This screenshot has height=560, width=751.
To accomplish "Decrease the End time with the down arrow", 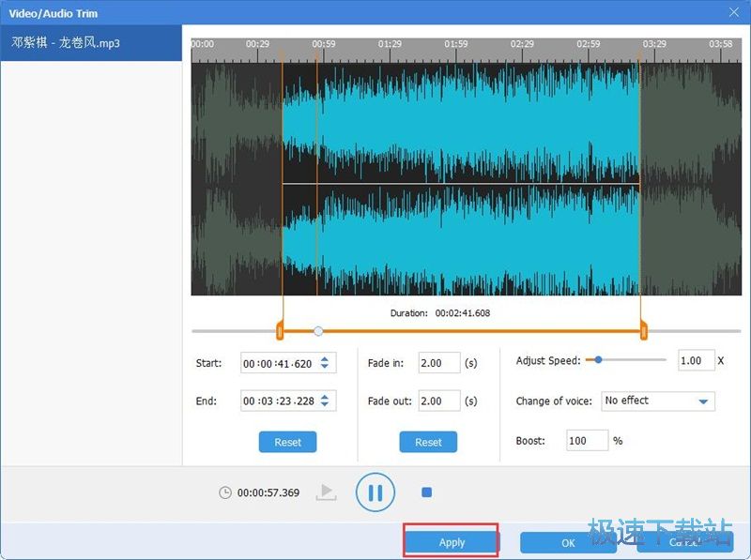I will pyautogui.click(x=325, y=404).
